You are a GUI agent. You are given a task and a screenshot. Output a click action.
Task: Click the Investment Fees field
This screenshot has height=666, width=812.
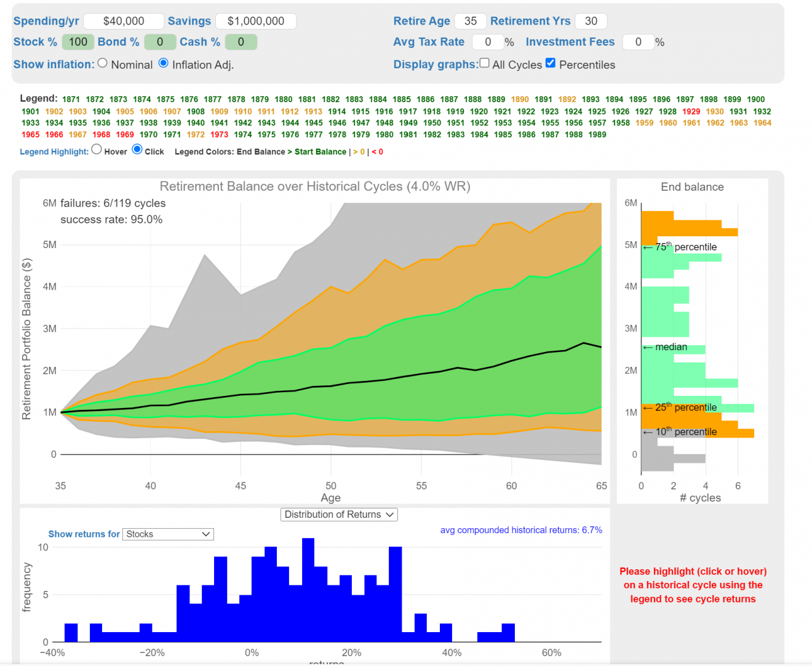[638, 42]
